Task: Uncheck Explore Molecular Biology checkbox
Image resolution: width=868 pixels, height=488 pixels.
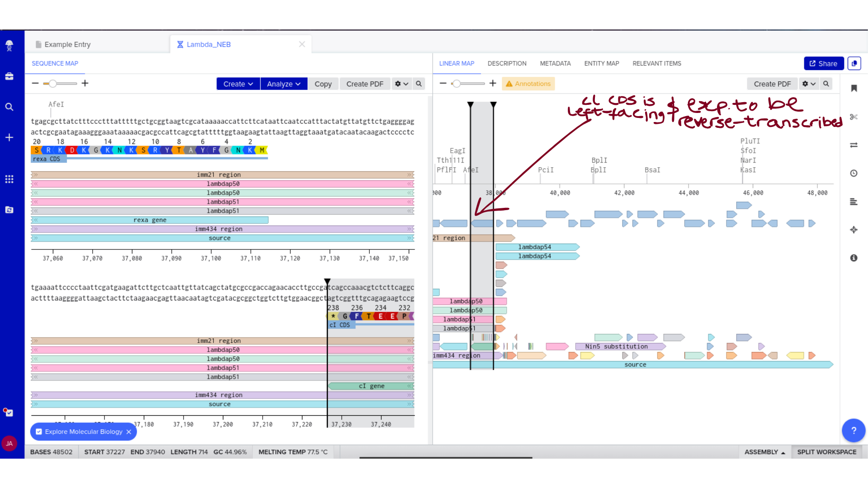Action: (x=39, y=432)
